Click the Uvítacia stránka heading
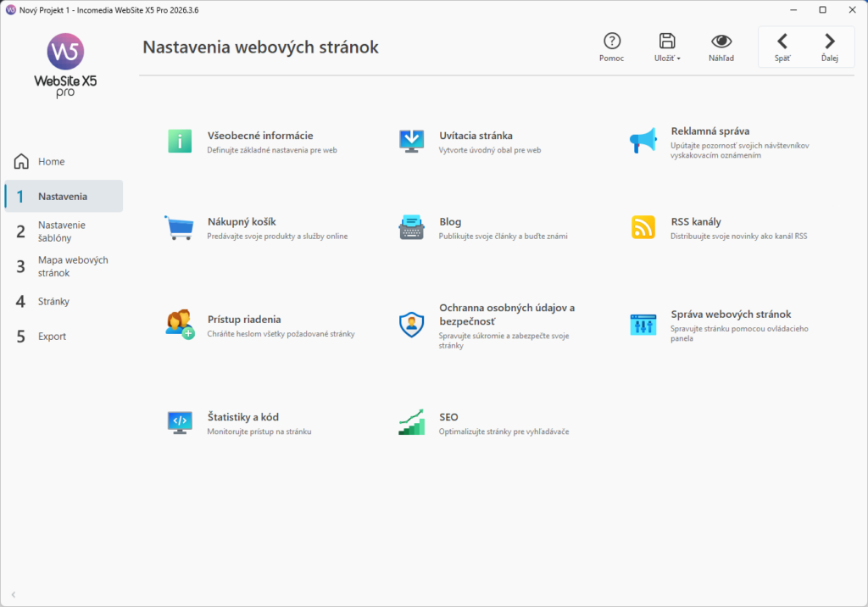This screenshot has height=607, width=868. tap(476, 136)
